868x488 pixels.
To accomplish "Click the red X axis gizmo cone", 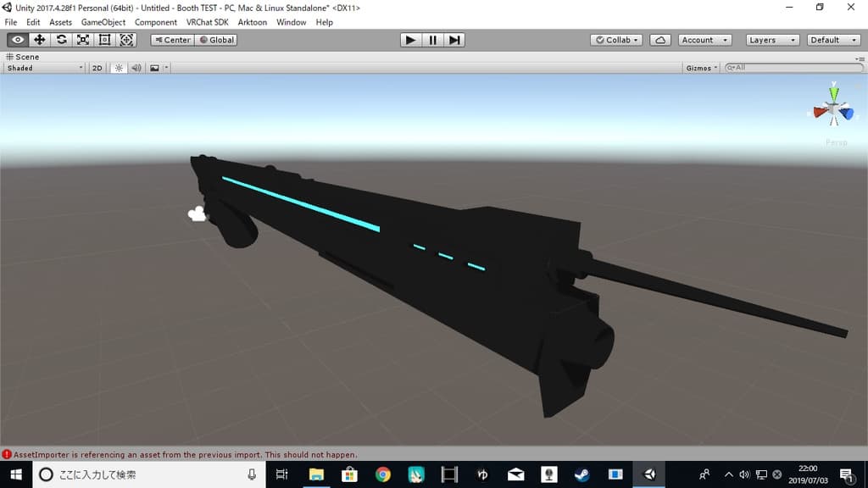I will point(821,113).
